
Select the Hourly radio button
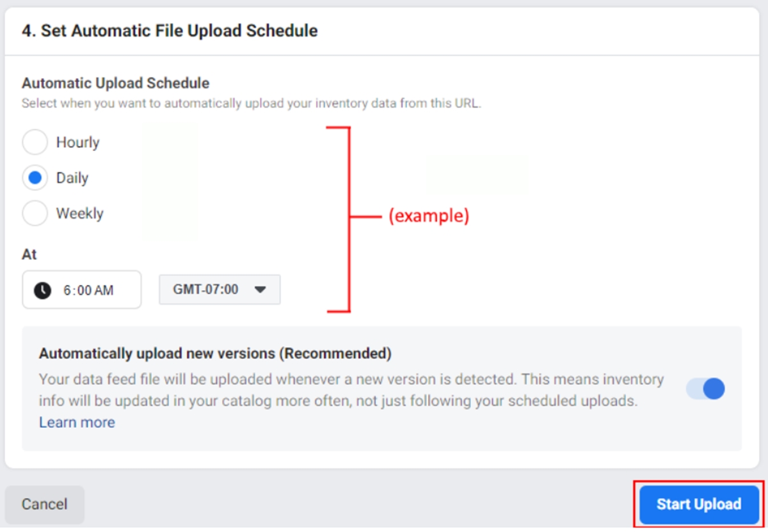[x=35, y=142]
